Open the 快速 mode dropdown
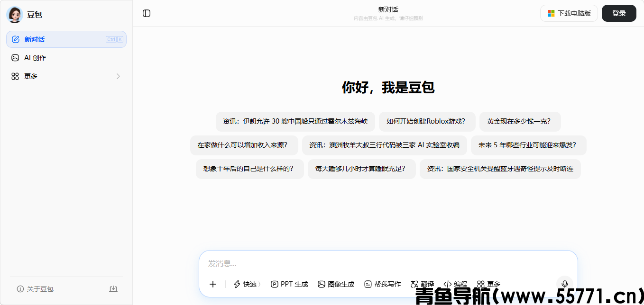The width and height of the screenshot is (644, 305). (247, 284)
